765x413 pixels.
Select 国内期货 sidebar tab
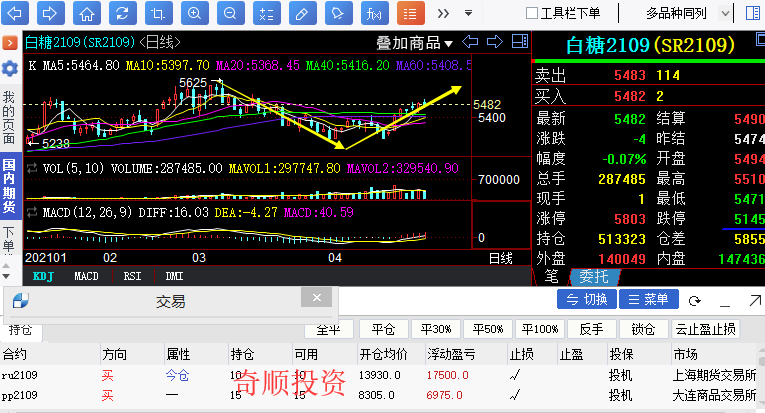(9, 186)
